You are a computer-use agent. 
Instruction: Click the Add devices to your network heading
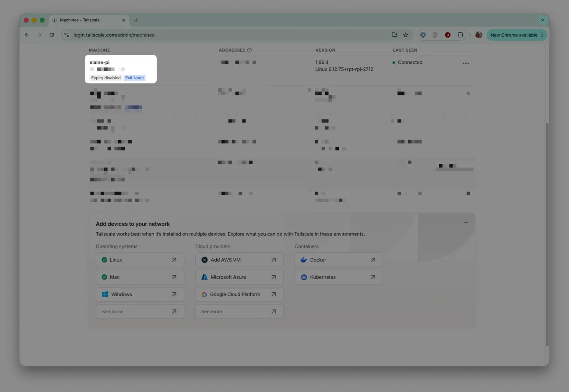pos(133,224)
